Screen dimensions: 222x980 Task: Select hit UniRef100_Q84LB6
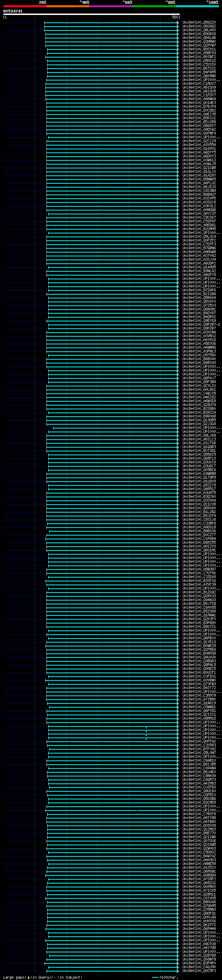click(x=199, y=38)
